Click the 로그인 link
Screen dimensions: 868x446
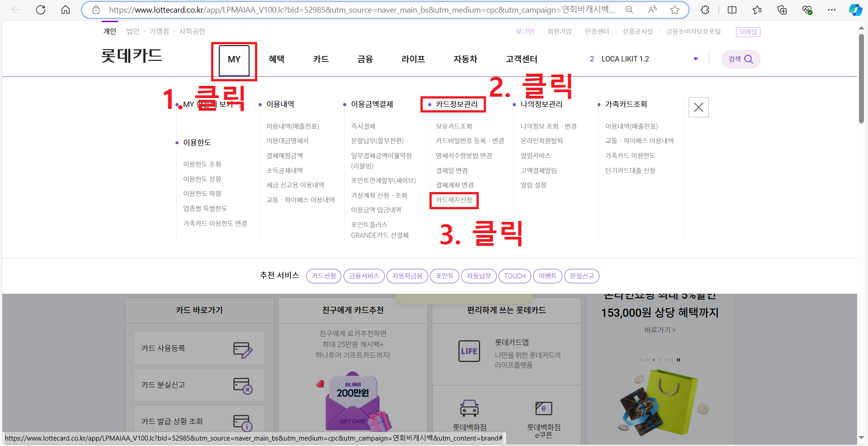tap(525, 31)
